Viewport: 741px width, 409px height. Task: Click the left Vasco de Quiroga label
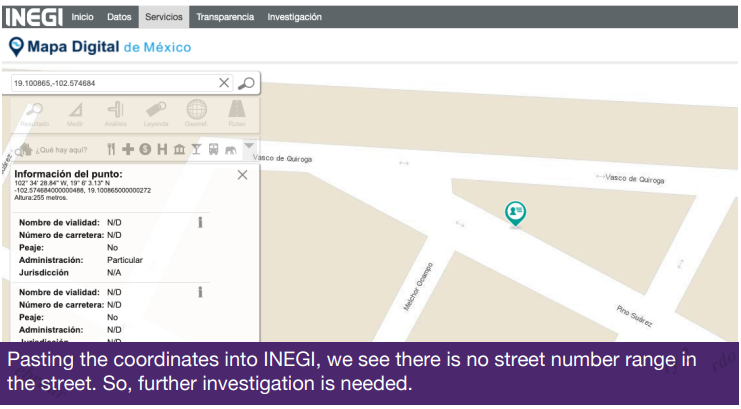coord(282,158)
